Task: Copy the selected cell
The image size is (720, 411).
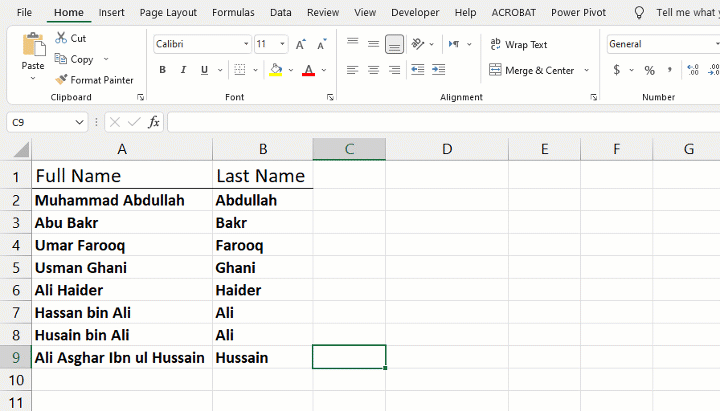Action: click(74, 59)
